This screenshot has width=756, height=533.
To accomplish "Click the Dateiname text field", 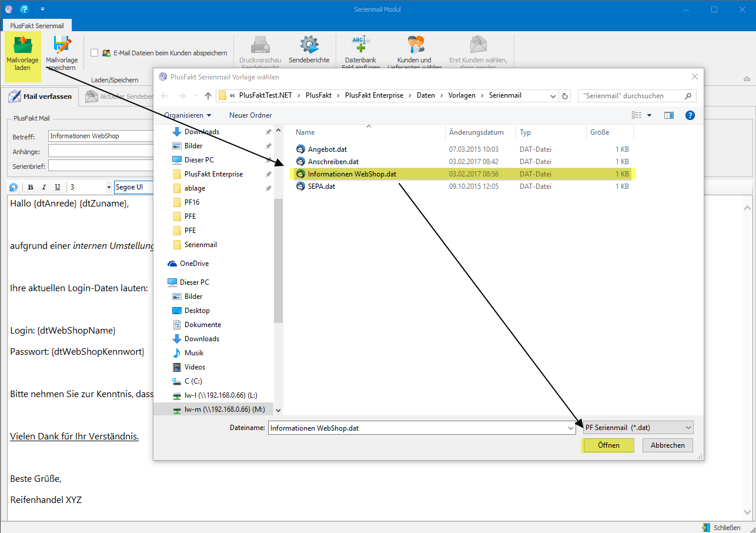I will tap(417, 428).
